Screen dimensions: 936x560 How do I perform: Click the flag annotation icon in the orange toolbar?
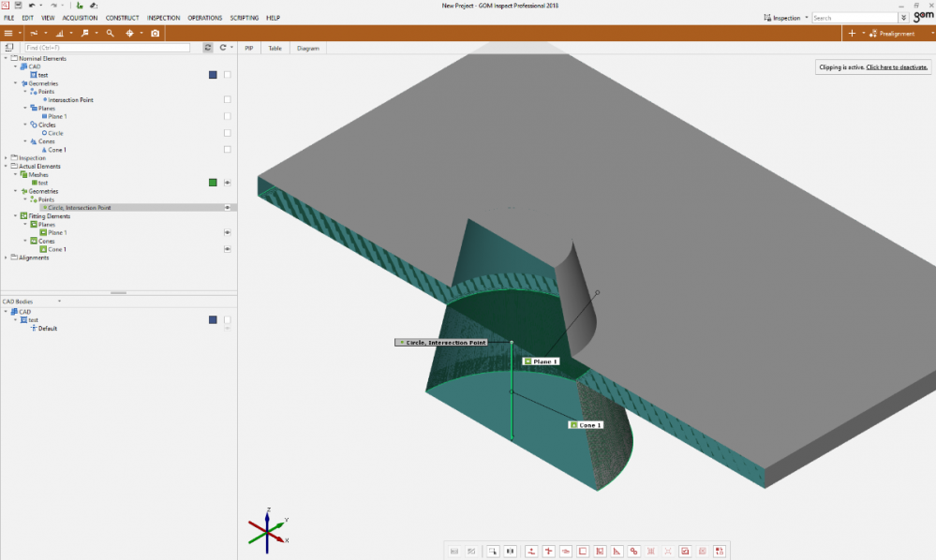pos(84,34)
